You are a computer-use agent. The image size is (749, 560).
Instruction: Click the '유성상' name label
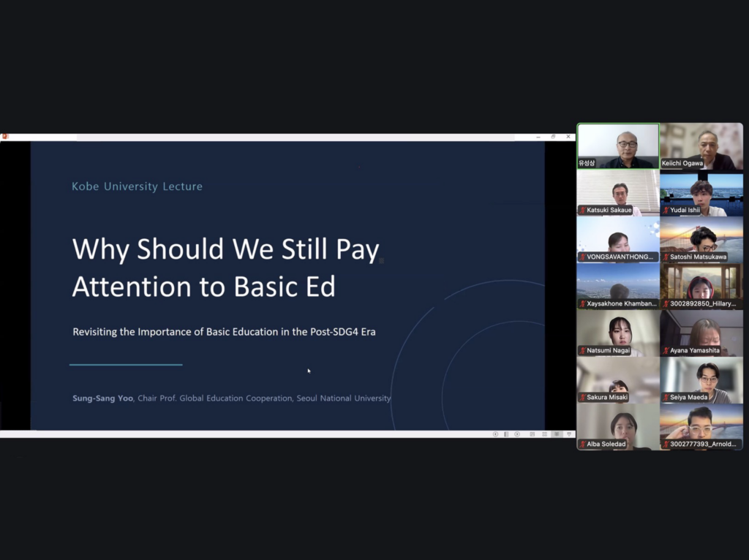(x=587, y=163)
